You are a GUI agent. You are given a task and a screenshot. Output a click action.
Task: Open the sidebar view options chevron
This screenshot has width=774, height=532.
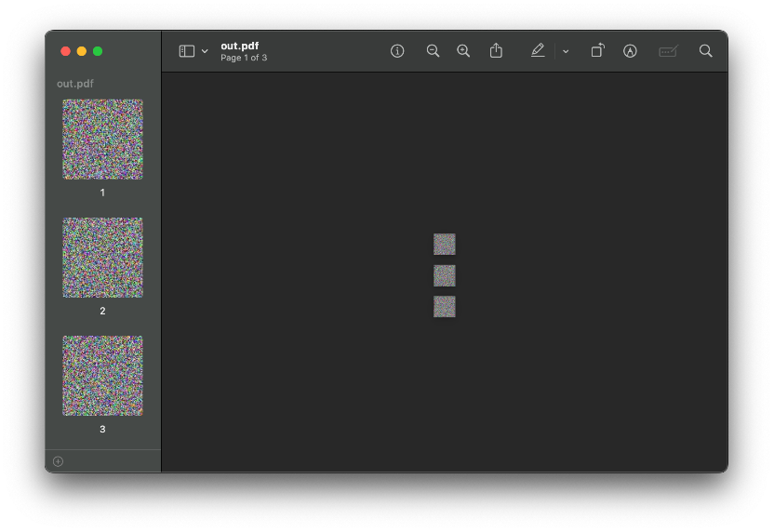(205, 51)
